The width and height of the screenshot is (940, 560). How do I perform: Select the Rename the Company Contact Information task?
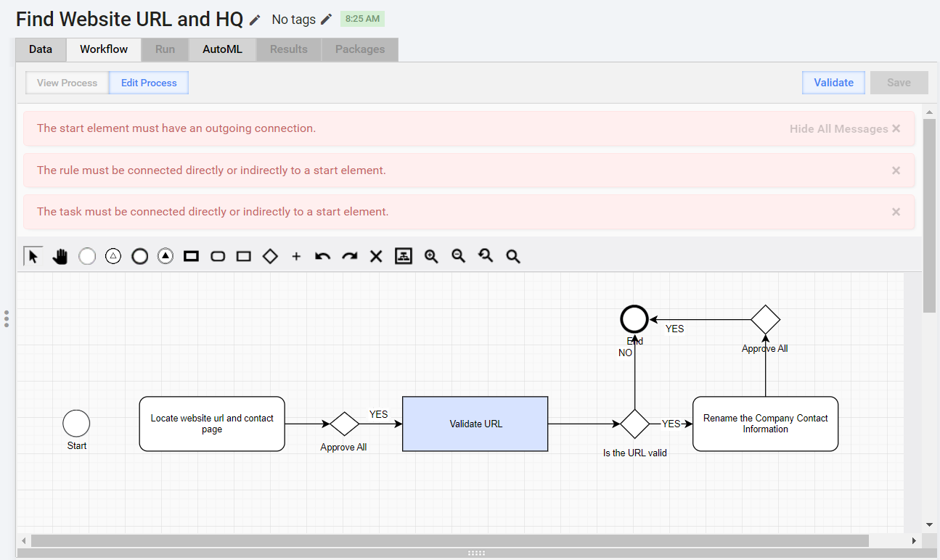(x=766, y=424)
